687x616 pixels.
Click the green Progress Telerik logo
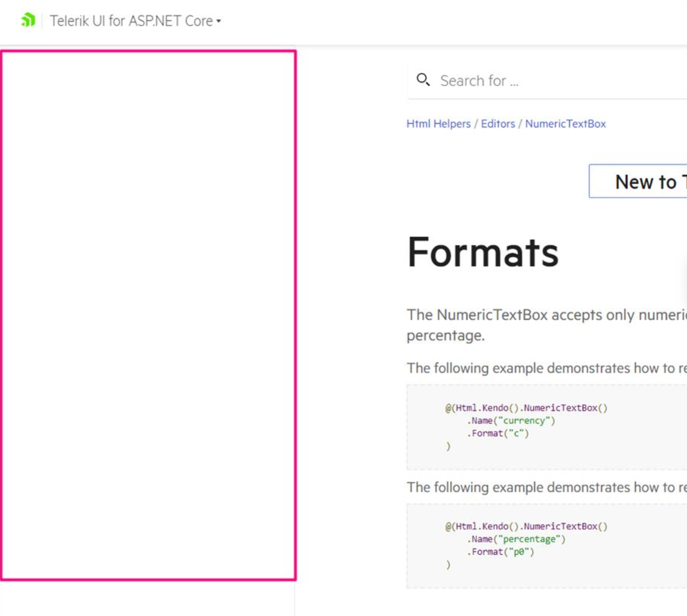[28, 20]
